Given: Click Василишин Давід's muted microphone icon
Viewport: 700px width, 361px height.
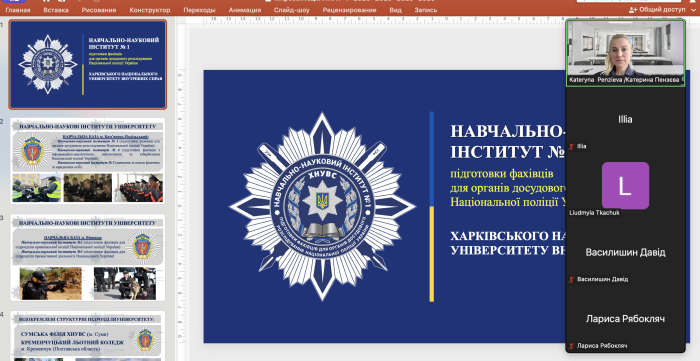Looking at the screenshot, I should pyautogui.click(x=571, y=279).
